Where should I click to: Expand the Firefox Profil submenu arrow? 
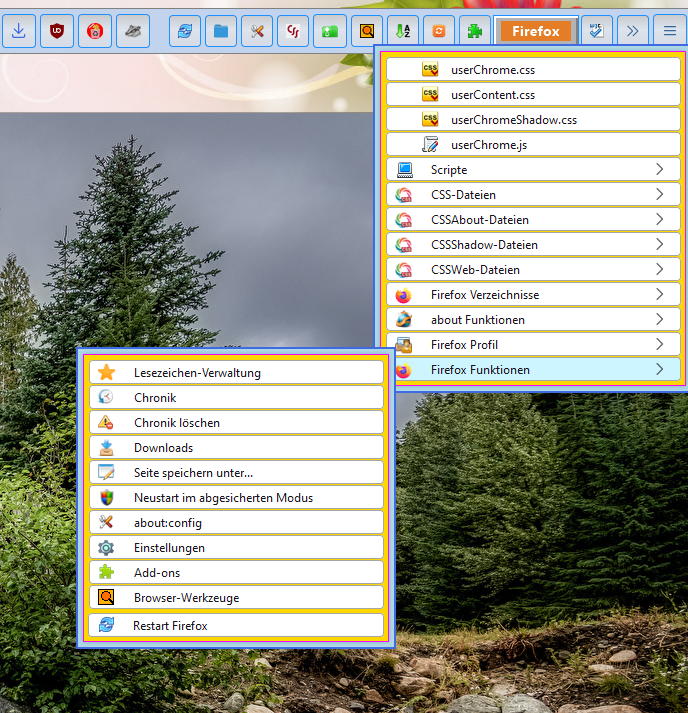pos(660,344)
